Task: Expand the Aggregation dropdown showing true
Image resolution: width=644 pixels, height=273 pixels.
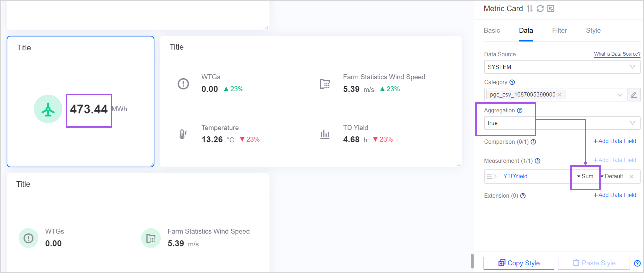Action: tap(562, 123)
